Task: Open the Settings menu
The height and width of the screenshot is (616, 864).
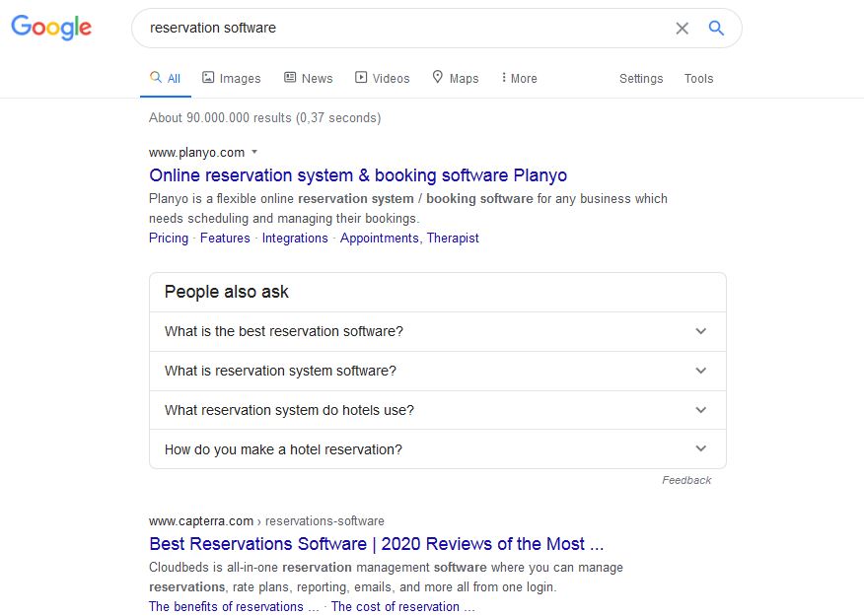Action: coord(641,78)
